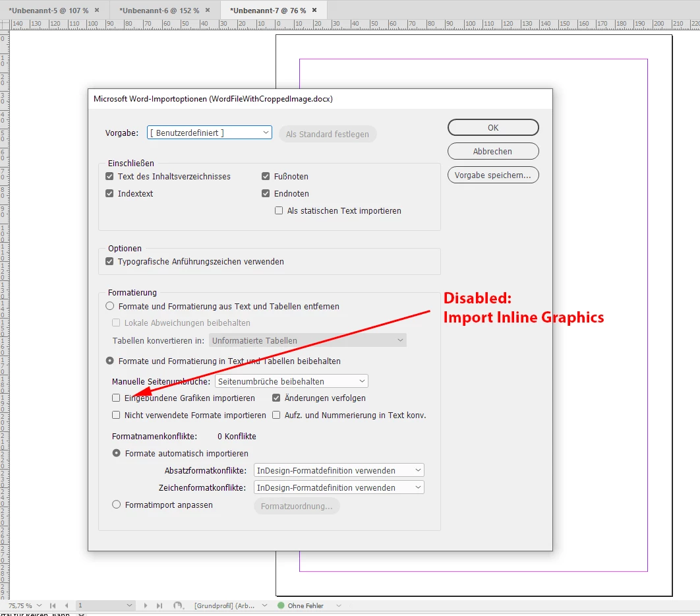Close the Unbenannt-5 document tab
The width and height of the screenshot is (700, 616).
97,10
